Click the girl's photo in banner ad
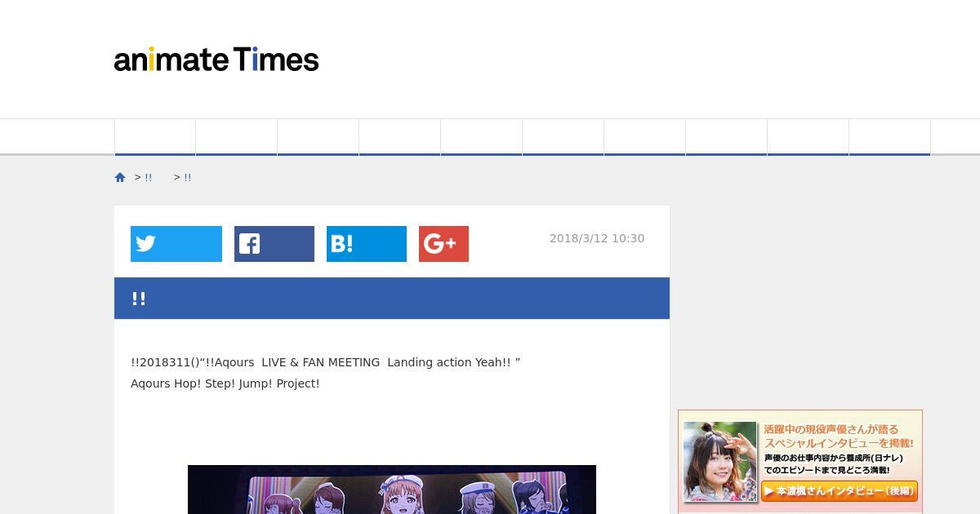The height and width of the screenshot is (514, 980). point(720,461)
